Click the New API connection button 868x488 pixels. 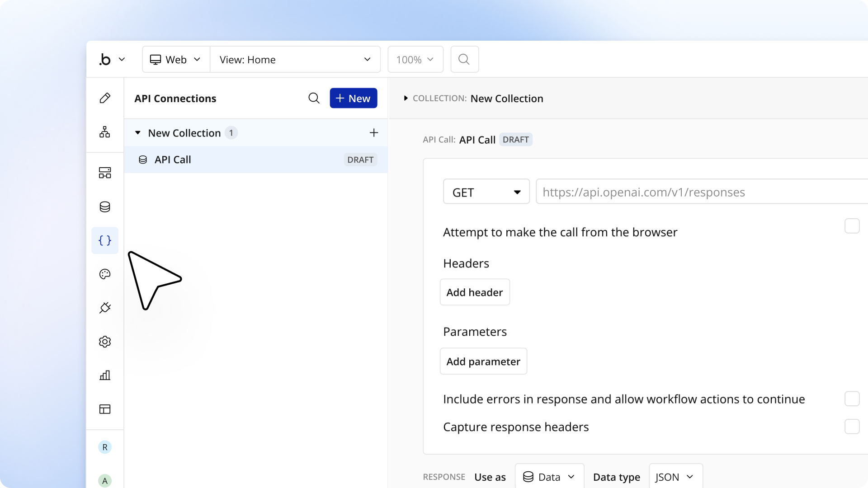coord(353,98)
